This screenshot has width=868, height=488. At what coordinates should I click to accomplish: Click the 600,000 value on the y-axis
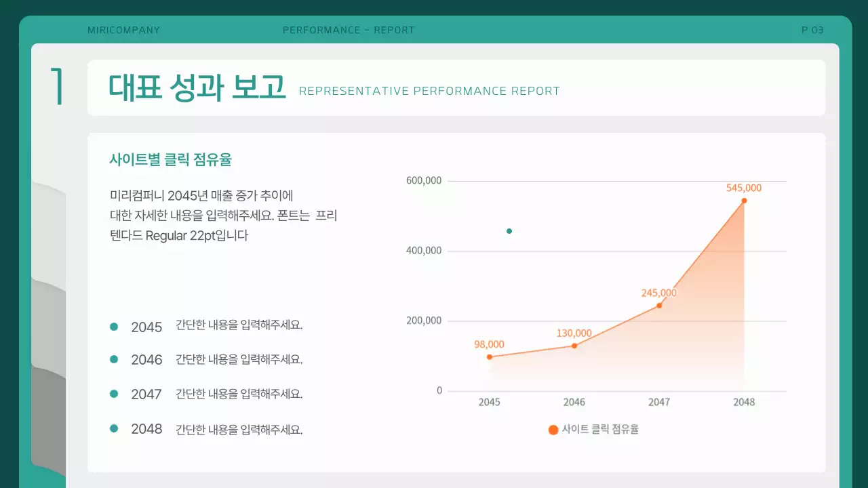(424, 180)
